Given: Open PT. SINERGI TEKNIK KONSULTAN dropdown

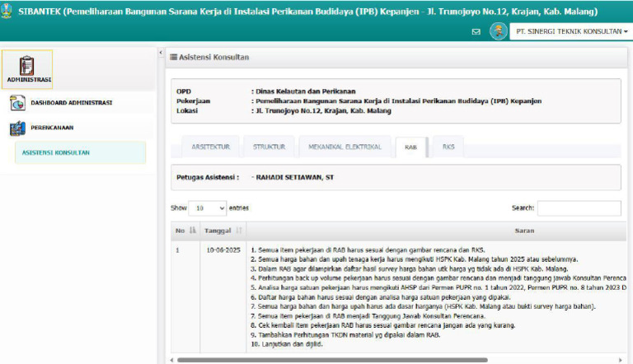Looking at the screenshot, I should [571, 31].
